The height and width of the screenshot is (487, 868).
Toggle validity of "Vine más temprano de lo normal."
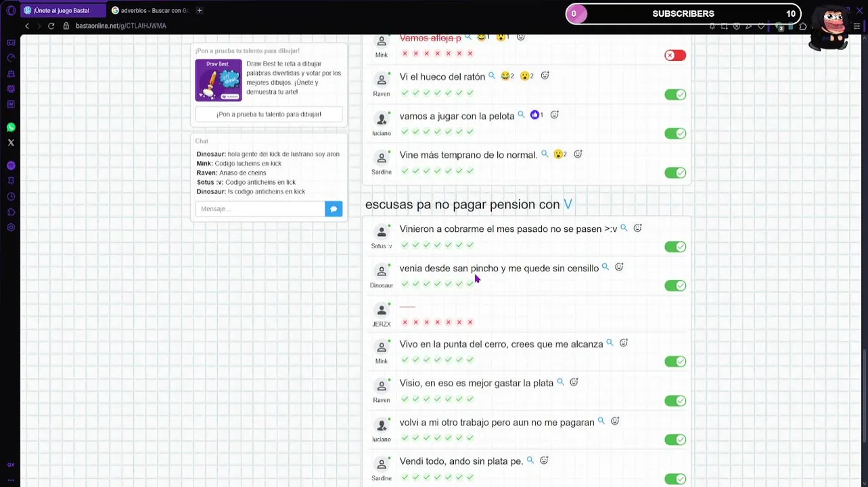[x=675, y=172]
